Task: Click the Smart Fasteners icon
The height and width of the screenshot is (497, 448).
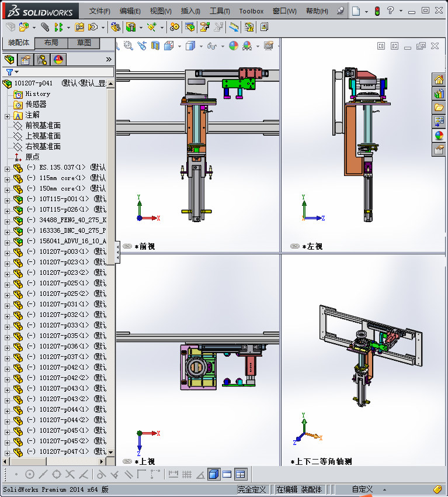Action: coord(79,27)
